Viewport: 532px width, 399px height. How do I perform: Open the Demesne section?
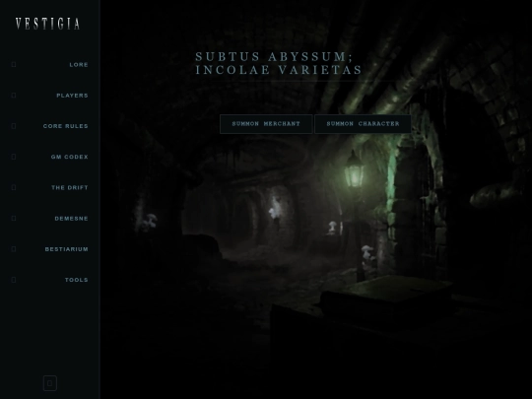pos(71,218)
